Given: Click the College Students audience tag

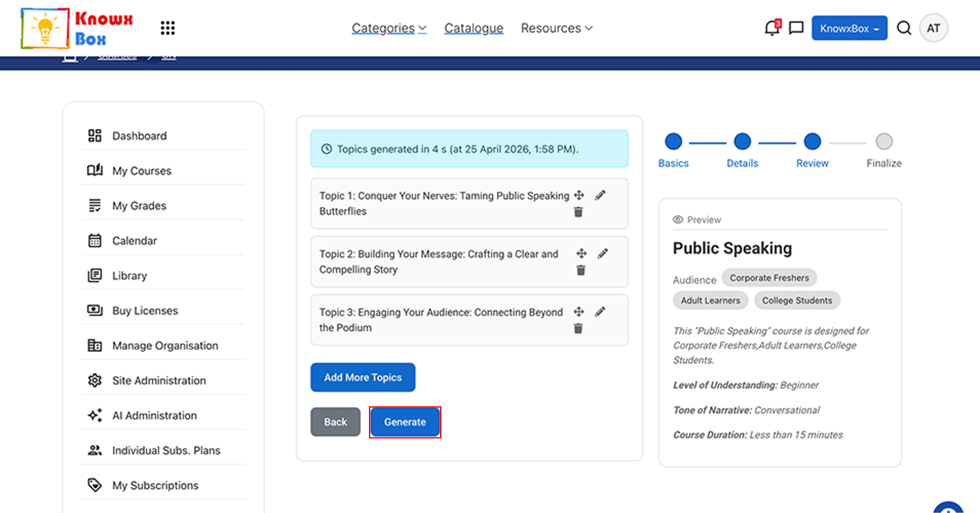Looking at the screenshot, I should (x=797, y=301).
